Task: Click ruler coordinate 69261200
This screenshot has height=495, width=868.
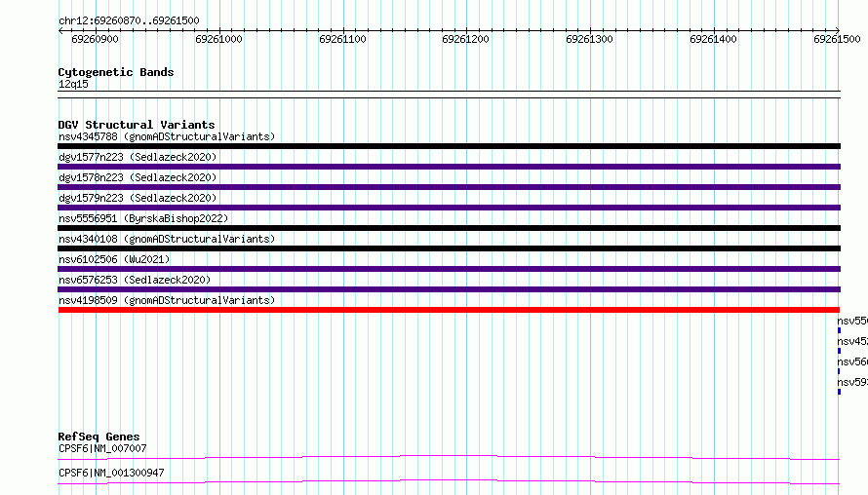Action: coord(465,39)
